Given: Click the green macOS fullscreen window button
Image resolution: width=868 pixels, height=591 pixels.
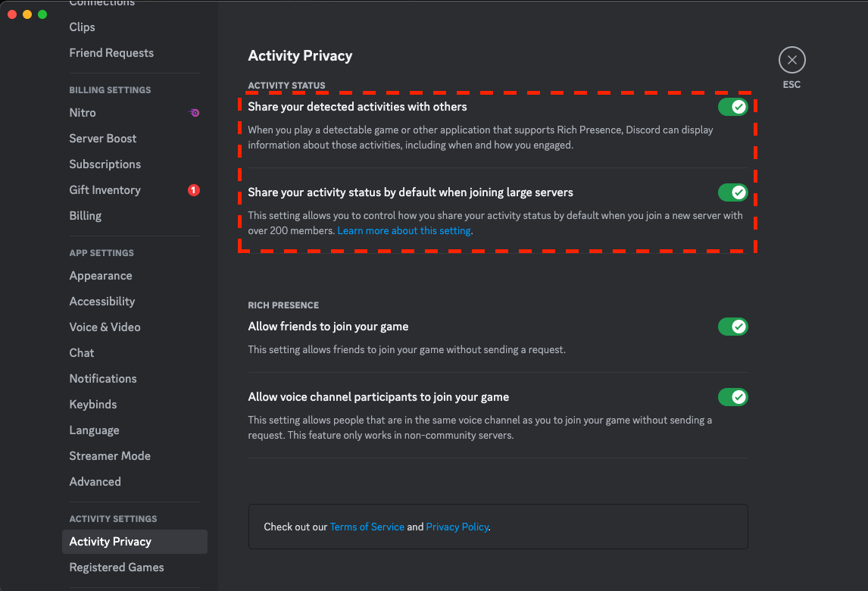Looking at the screenshot, I should pos(42,14).
